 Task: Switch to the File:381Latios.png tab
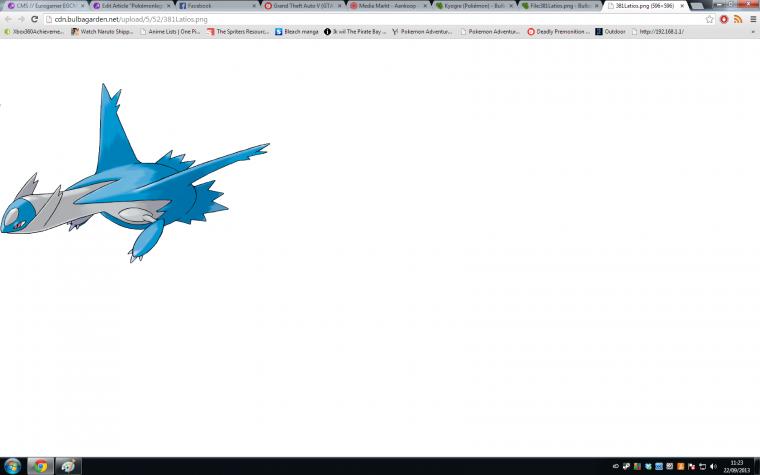point(558,6)
